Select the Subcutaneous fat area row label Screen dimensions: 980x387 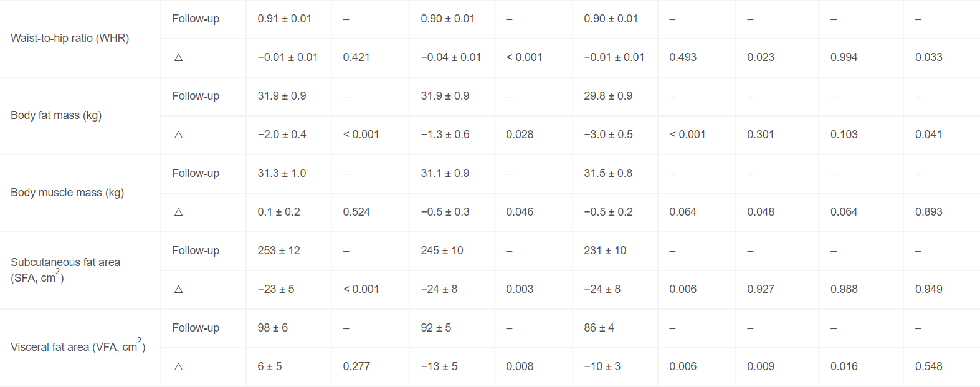(x=65, y=270)
